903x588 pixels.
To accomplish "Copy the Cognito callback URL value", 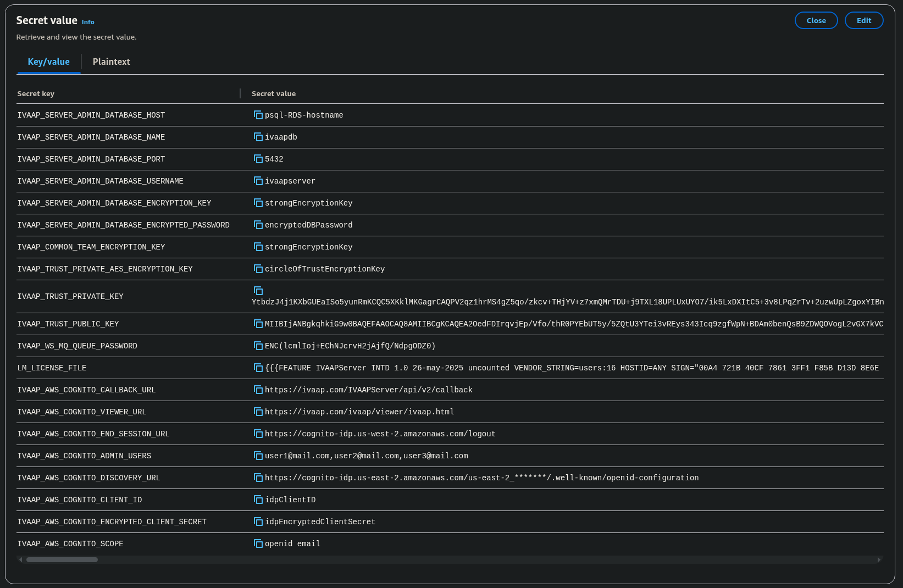I will 258,390.
